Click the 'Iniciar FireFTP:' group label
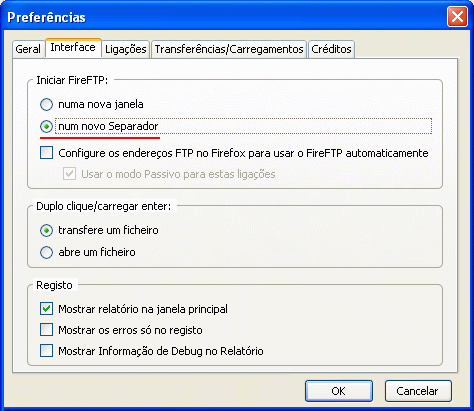Image resolution: width=474 pixels, height=411 pixels. point(72,80)
